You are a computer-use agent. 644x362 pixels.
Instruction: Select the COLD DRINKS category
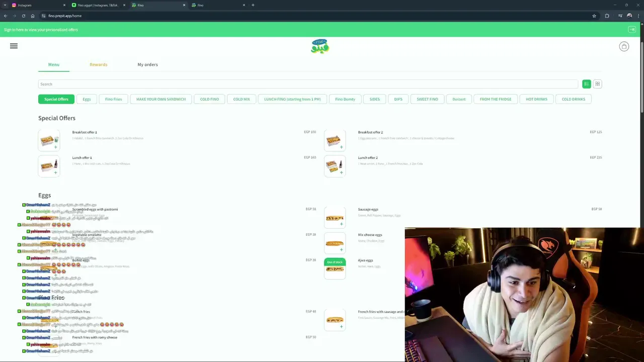[574, 99]
